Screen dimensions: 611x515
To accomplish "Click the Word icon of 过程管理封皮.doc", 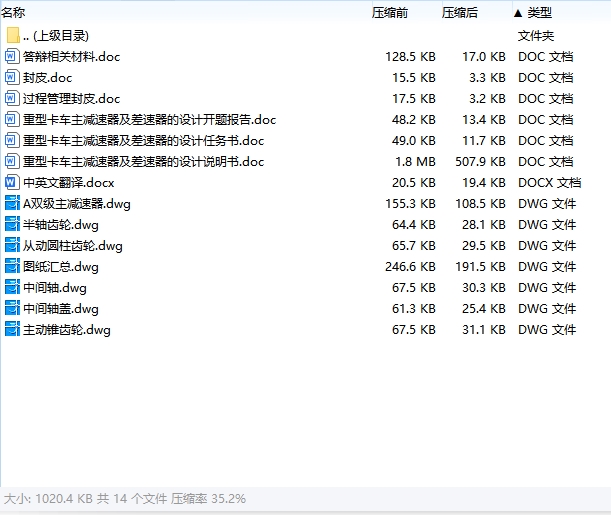I will (12, 99).
